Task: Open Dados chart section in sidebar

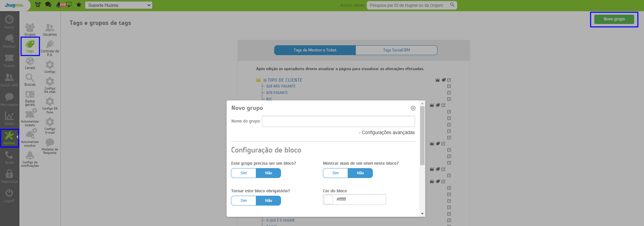Action: (x=9, y=118)
